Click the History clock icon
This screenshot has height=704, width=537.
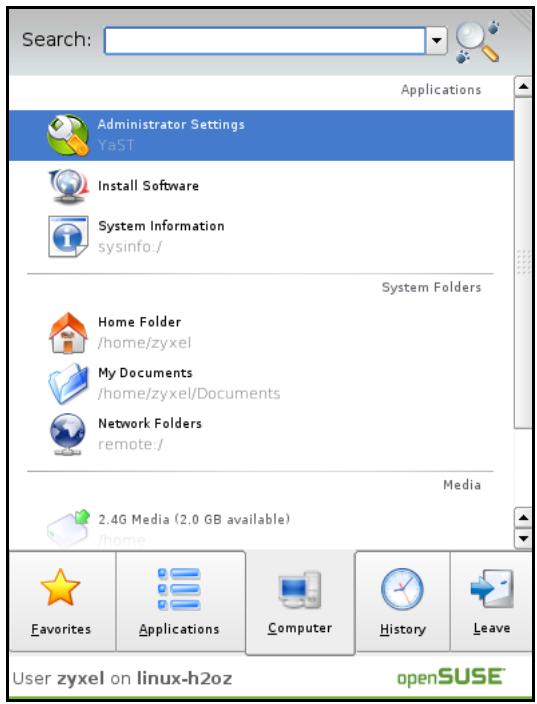tap(402, 589)
